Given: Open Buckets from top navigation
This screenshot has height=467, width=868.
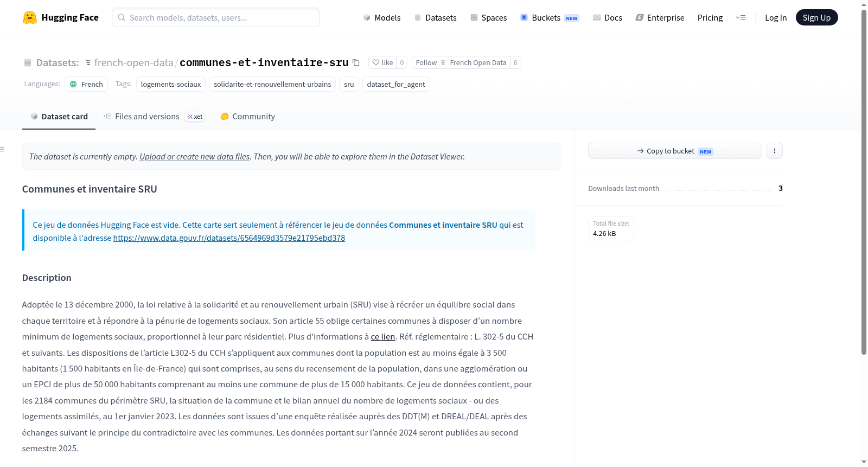Looking at the screenshot, I should [x=550, y=17].
